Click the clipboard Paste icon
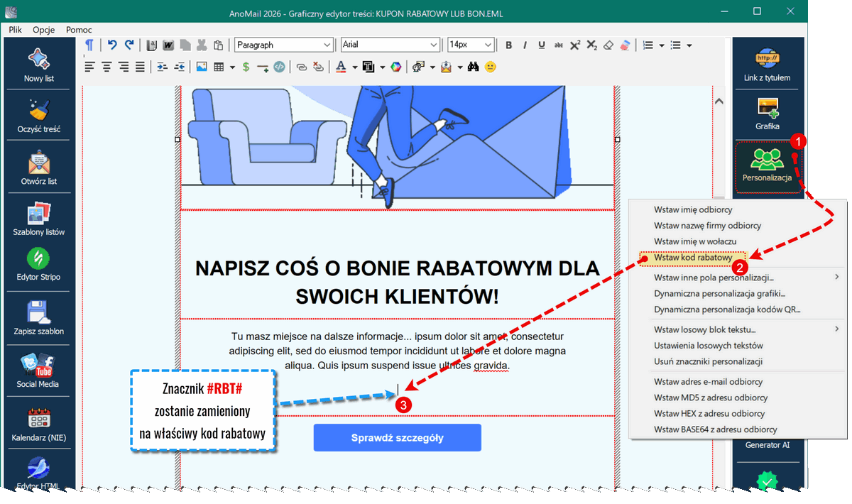 pos(219,45)
